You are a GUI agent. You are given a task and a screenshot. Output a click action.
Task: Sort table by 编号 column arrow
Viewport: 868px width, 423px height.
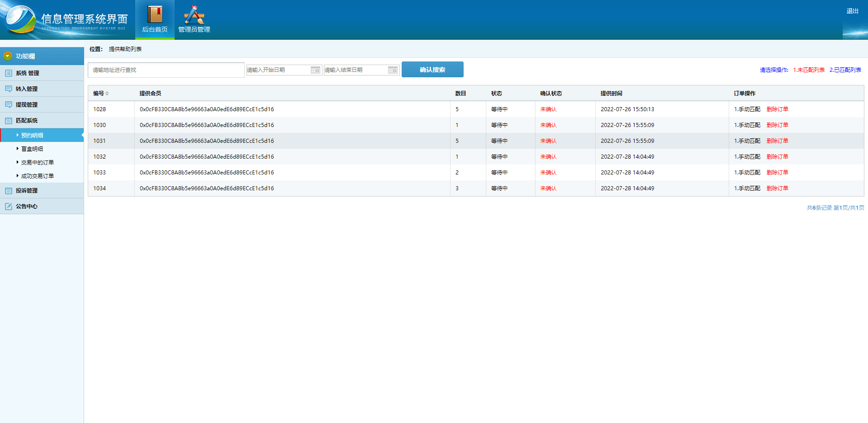(107, 94)
